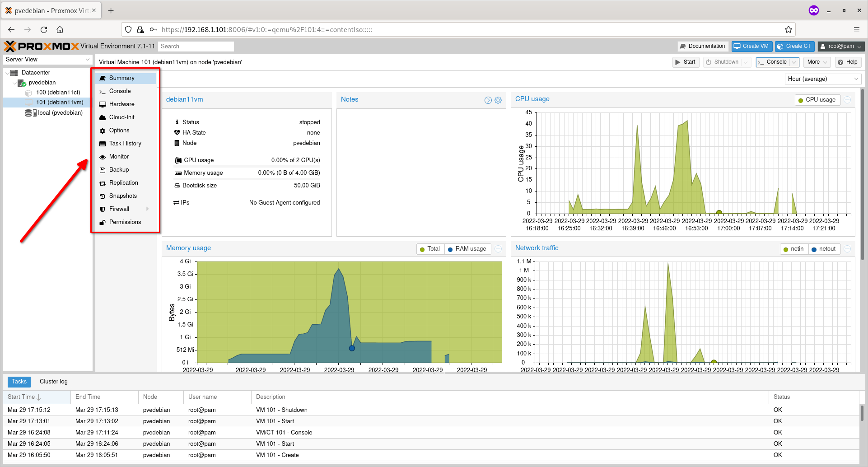Open the Summary menu item
Image resolution: width=868 pixels, height=467 pixels.
pyautogui.click(x=126, y=78)
